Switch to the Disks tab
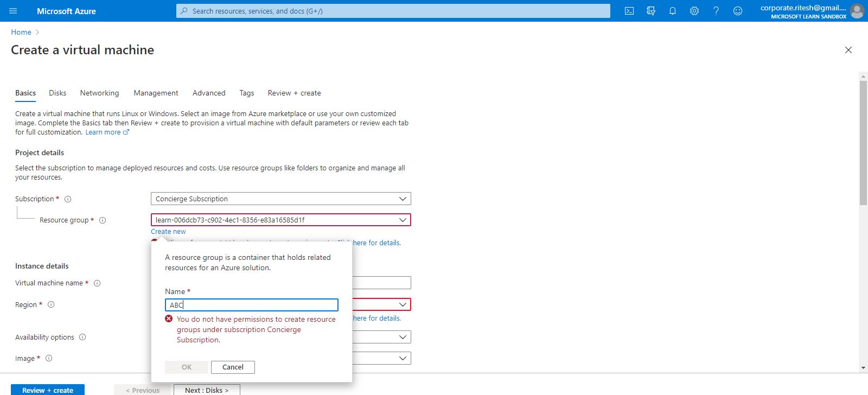 [x=58, y=93]
